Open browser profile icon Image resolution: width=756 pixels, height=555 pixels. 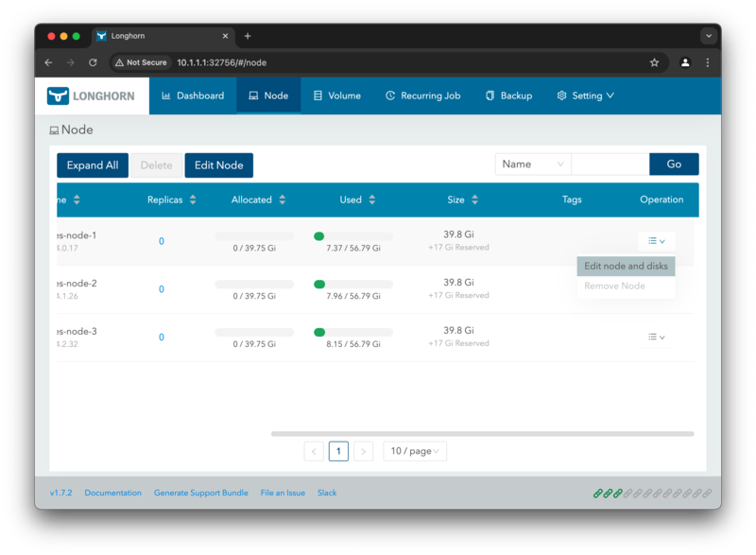click(x=685, y=62)
